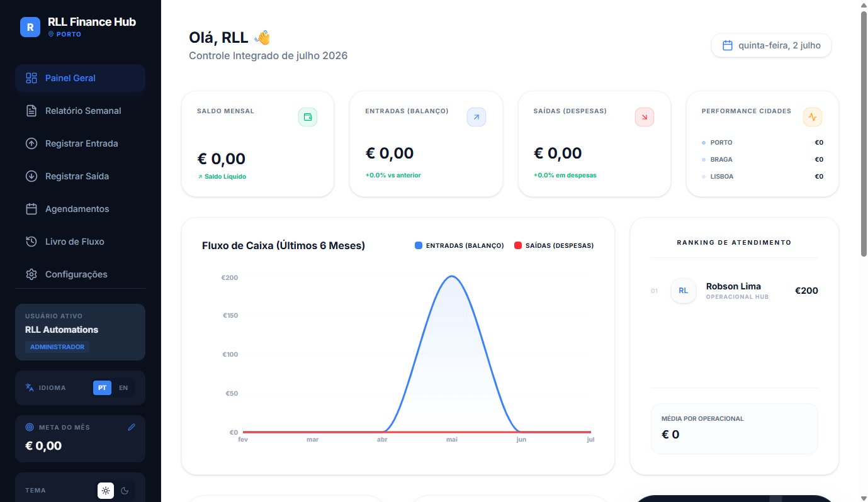Viewport: 868px width, 502px height.
Task: Open Livro de Fluxo section
Action: (80, 242)
